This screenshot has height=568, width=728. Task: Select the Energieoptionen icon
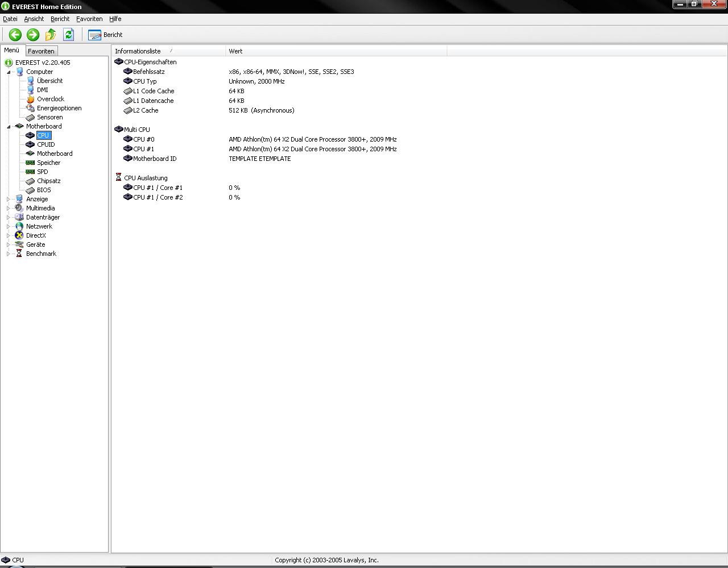(30, 108)
